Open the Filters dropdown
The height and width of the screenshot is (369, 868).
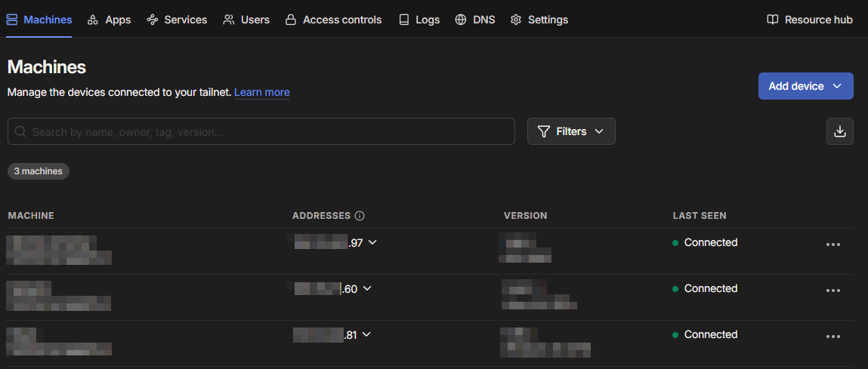pos(571,131)
